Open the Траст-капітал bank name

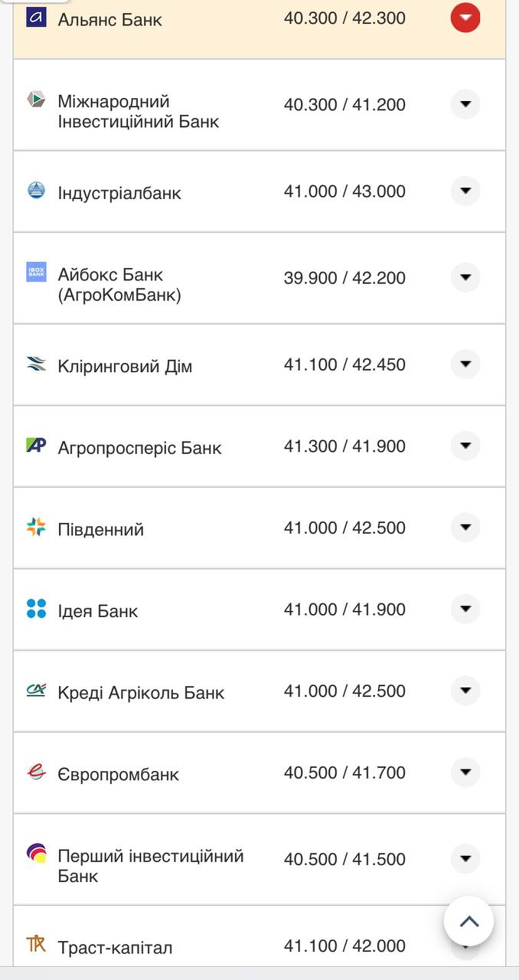[x=115, y=948]
